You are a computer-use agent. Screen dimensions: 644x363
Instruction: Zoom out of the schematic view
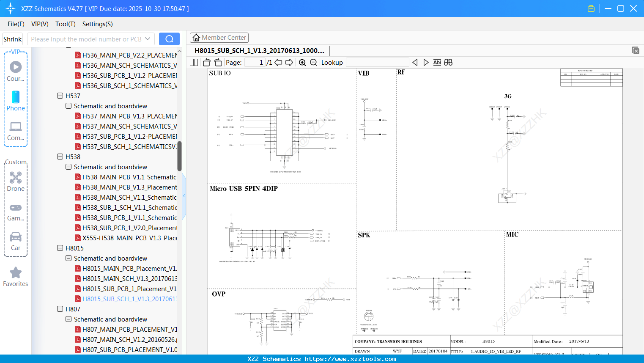(x=313, y=62)
